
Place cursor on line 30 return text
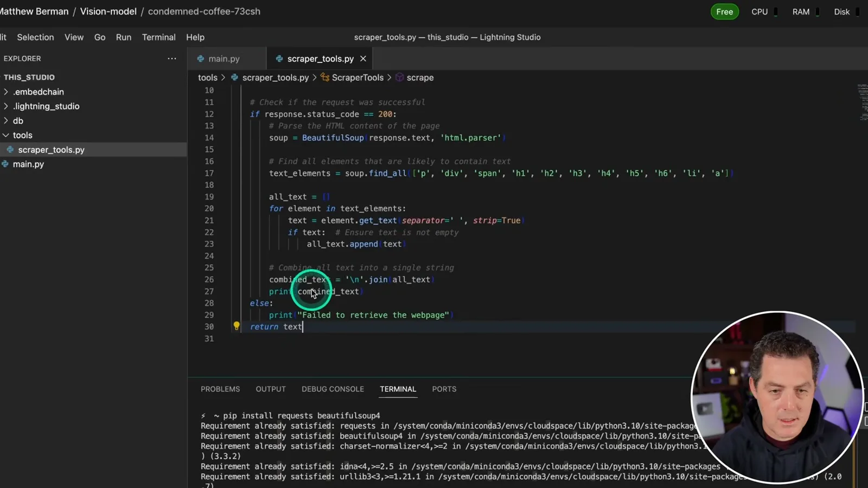coord(276,326)
